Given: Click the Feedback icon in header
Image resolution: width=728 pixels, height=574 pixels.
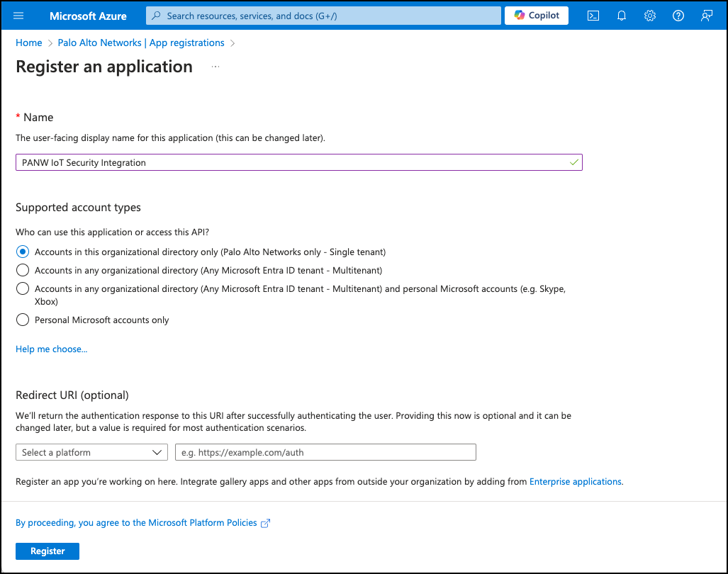Looking at the screenshot, I should click(x=707, y=16).
